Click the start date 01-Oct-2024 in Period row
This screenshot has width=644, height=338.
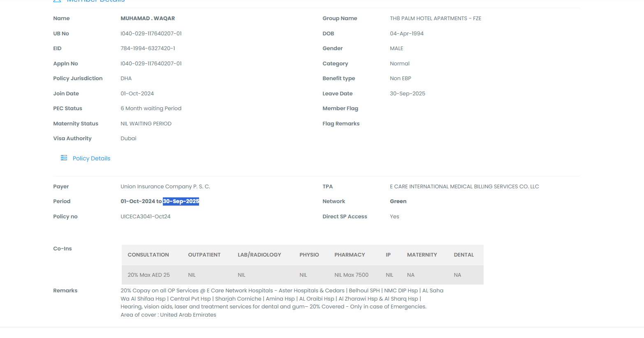pyautogui.click(x=138, y=201)
